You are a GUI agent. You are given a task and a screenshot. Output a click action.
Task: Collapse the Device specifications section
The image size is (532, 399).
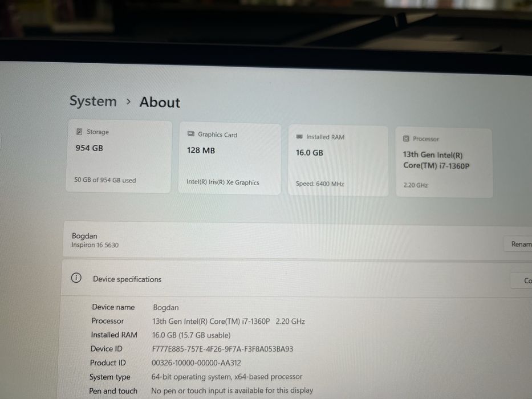coord(297,279)
